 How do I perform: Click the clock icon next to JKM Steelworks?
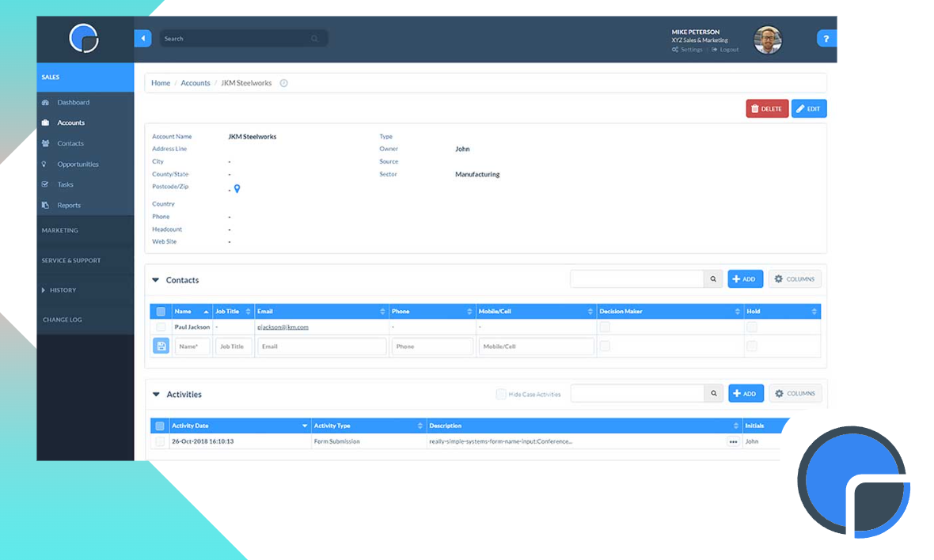[284, 83]
